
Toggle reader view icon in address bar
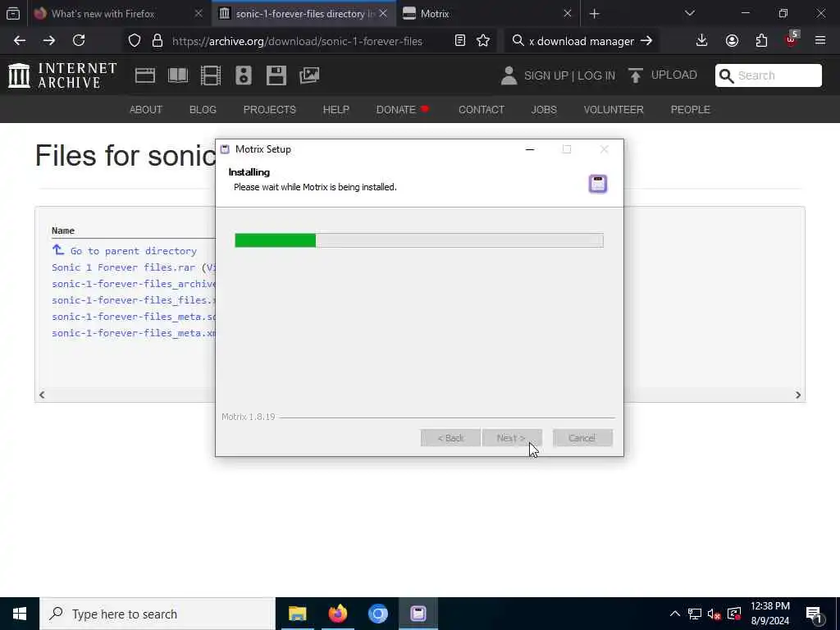(459, 41)
